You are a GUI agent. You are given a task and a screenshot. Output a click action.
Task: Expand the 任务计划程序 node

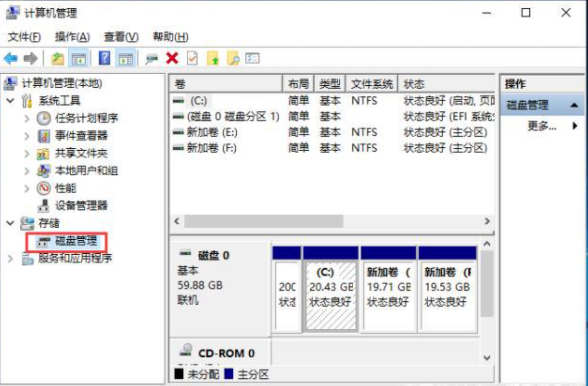tap(27, 119)
